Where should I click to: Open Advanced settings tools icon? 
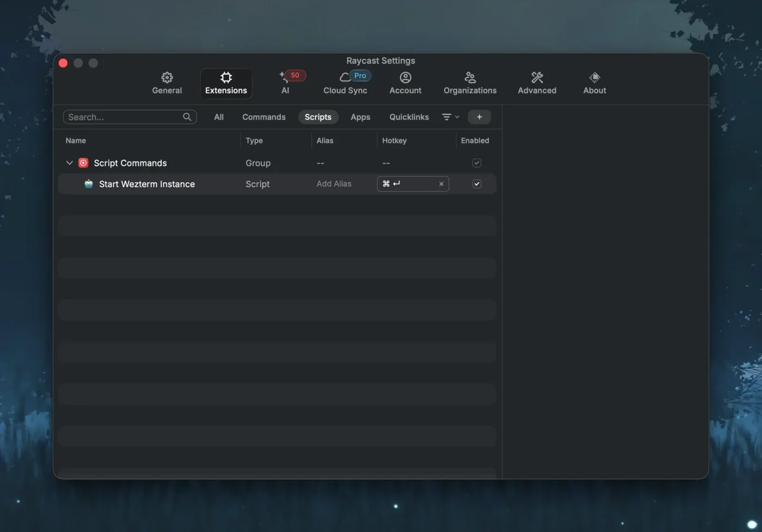click(x=537, y=77)
